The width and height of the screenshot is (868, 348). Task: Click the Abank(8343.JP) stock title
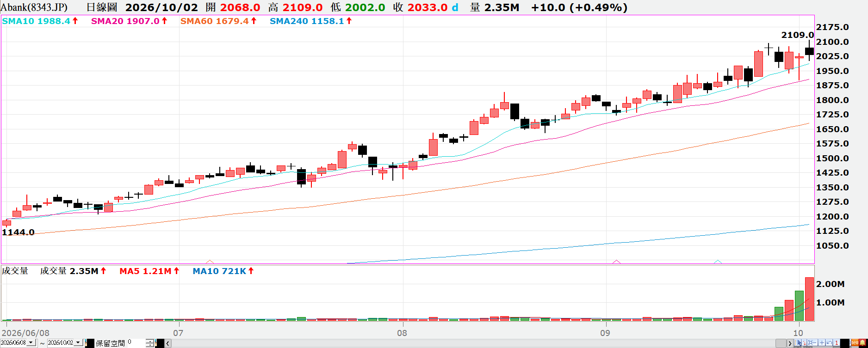34,7
